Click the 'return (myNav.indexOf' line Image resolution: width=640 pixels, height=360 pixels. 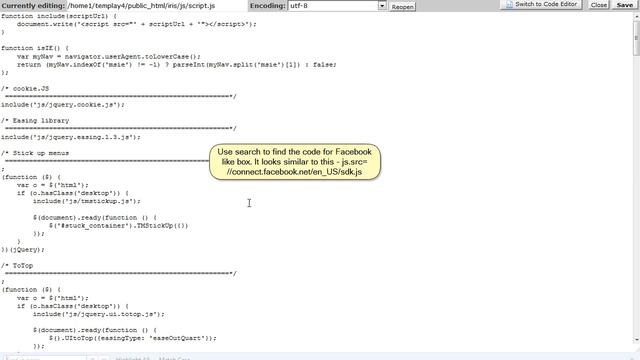click(177, 64)
